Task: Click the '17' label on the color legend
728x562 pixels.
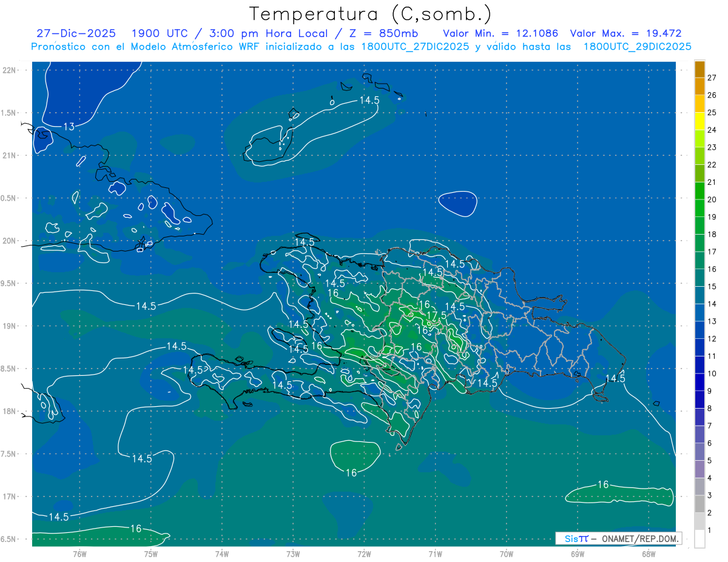Action: click(x=713, y=252)
